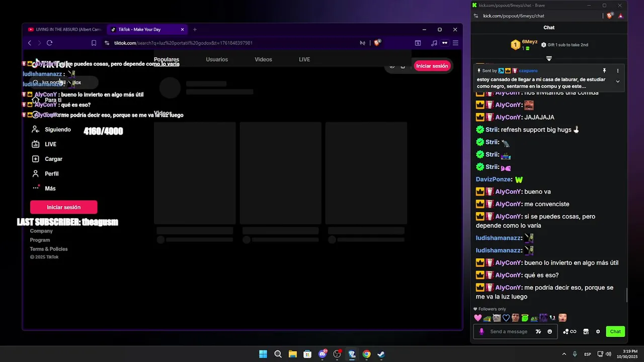This screenshot has width=644, height=362.
Task: Open the smiley emoji picker
Action: click(549, 332)
